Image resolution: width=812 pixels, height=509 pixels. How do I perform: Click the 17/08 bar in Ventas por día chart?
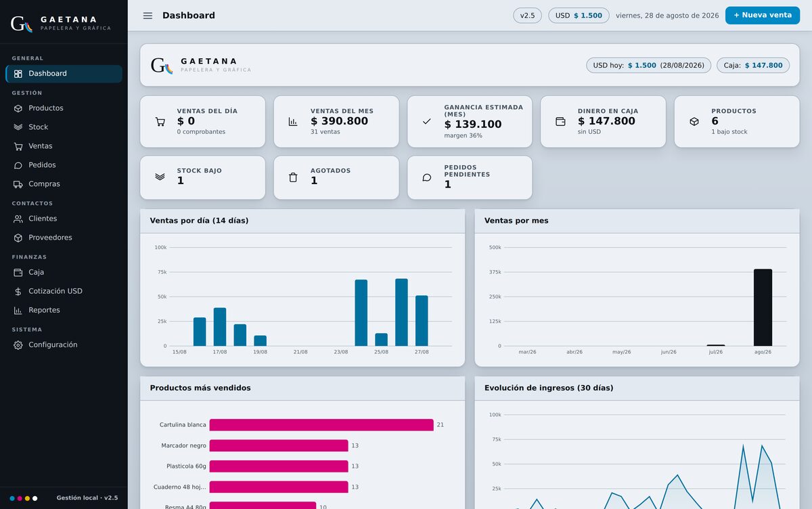coord(220,327)
